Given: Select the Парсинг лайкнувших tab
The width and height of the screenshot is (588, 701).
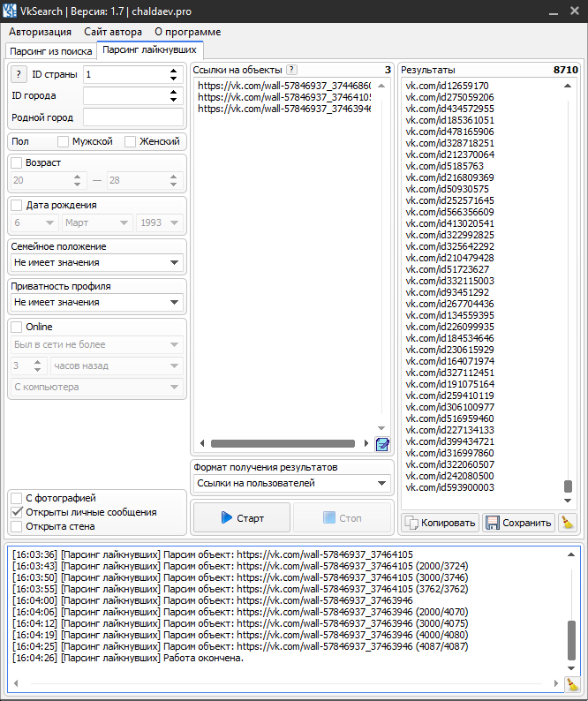Looking at the screenshot, I should [150, 49].
